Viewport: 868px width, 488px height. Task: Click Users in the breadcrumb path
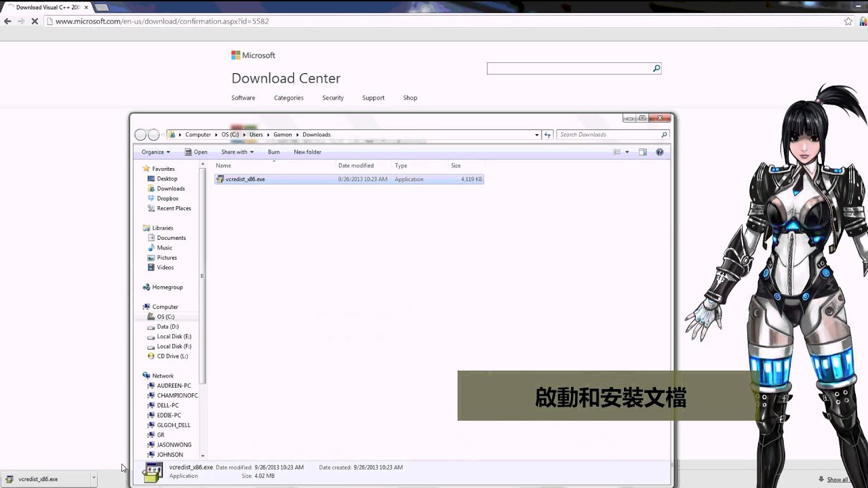pyautogui.click(x=256, y=134)
